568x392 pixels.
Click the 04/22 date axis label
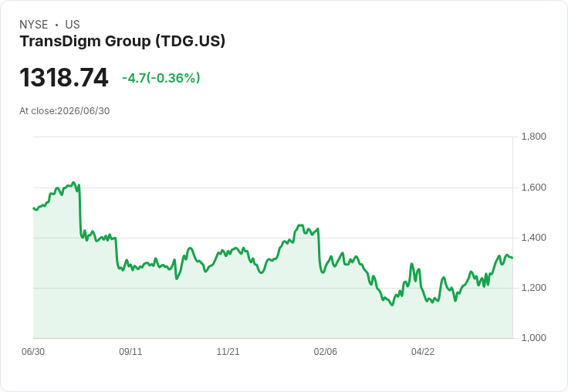[x=423, y=351]
